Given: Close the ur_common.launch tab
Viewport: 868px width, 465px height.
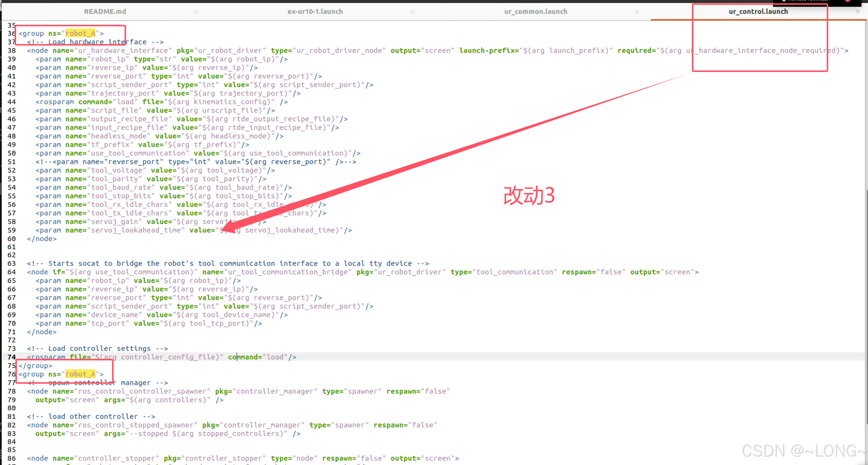Looking at the screenshot, I should [637, 11].
